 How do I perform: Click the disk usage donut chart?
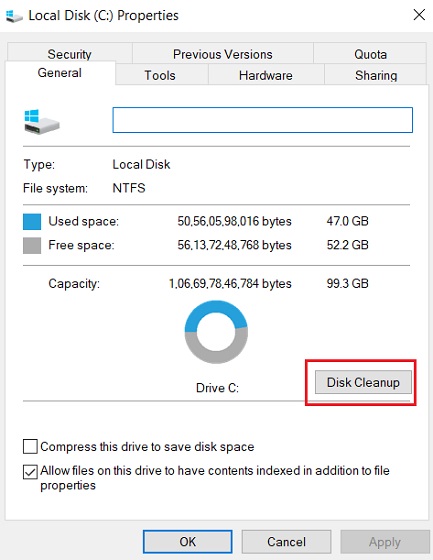[216, 332]
